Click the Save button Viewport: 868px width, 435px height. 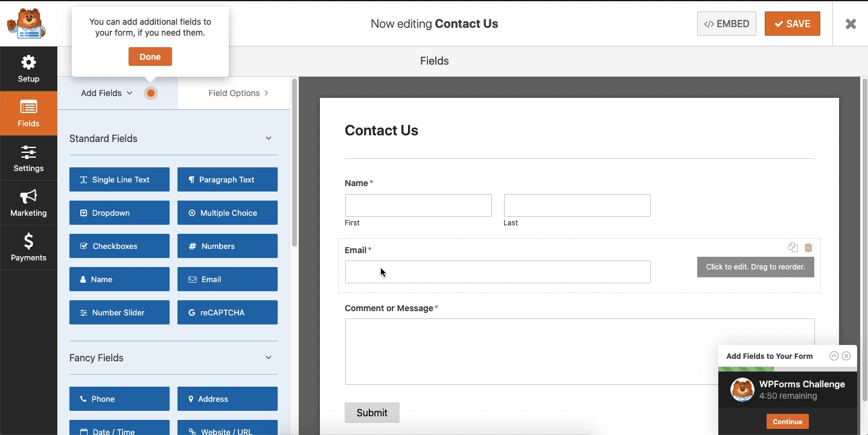pyautogui.click(x=792, y=24)
